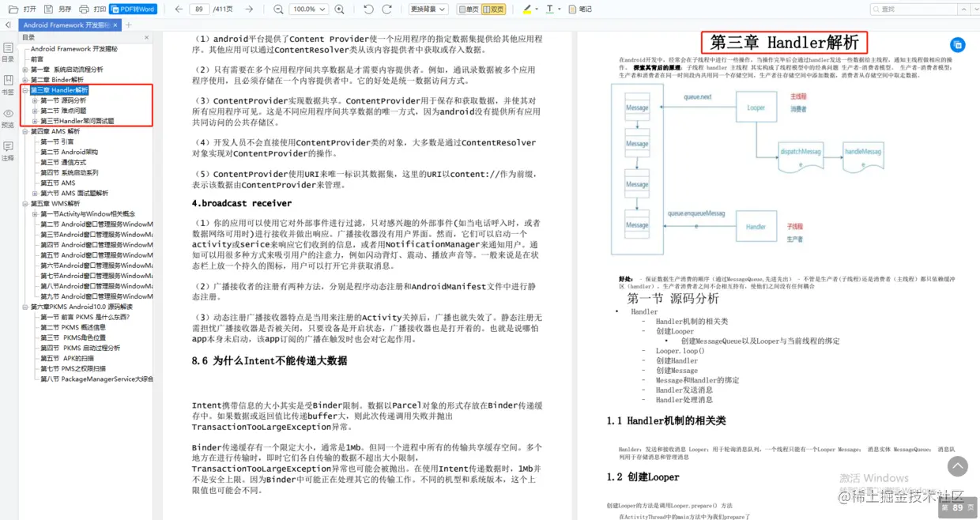
Task: Open 第八节 PackageManagerService大综合 entry
Action: coord(96,379)
